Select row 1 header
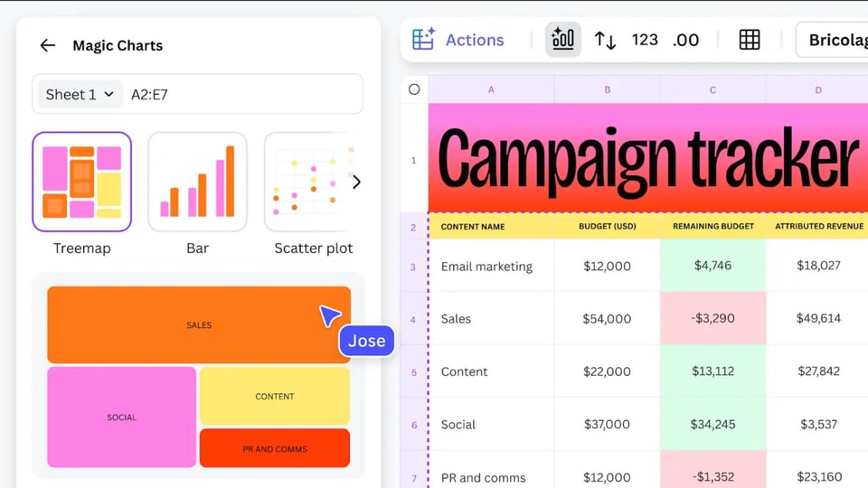This screenshot has height=488, width=868. [413, 161]
